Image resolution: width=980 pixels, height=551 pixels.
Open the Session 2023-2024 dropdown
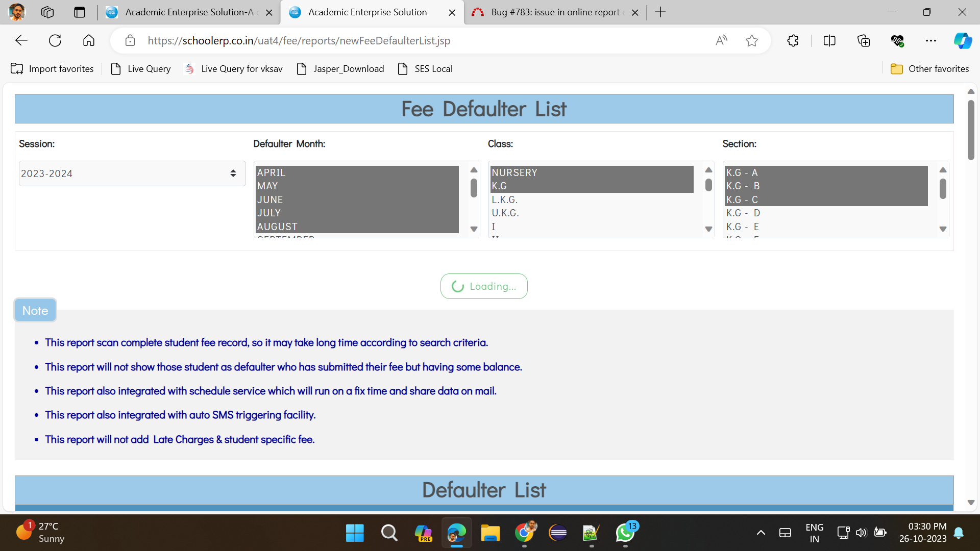132,173
